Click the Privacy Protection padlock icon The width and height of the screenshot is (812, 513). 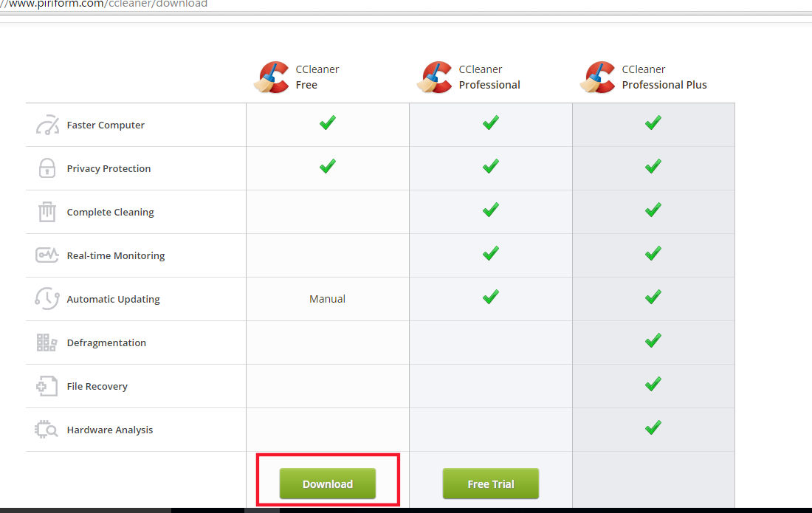tap(47, 168)
